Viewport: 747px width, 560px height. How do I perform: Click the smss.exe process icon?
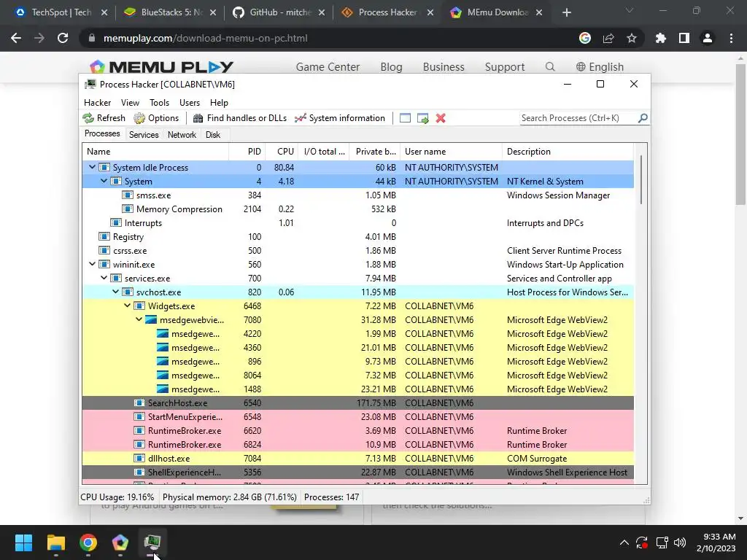pos(127,195)
